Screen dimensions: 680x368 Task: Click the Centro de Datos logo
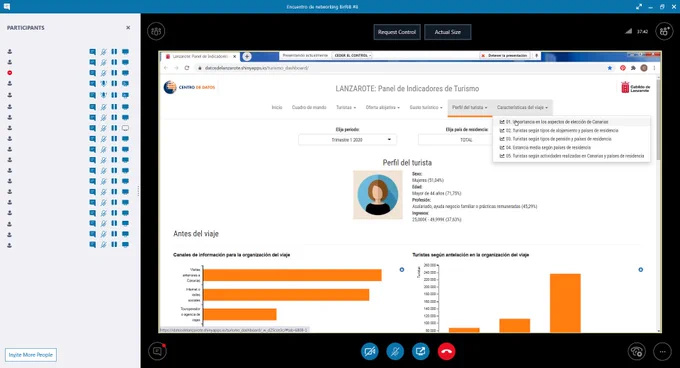point(190,87)
